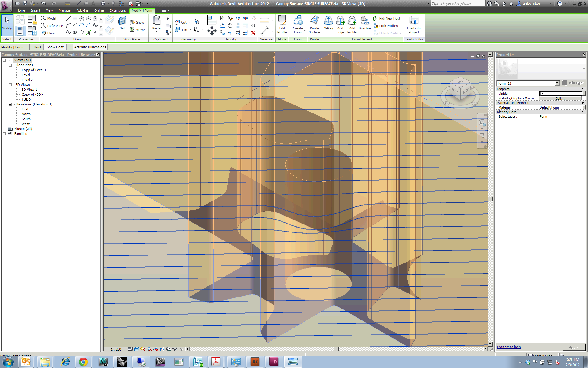
Task: Click the Visual Style icon in view bar
Action: tap(137, 349)
